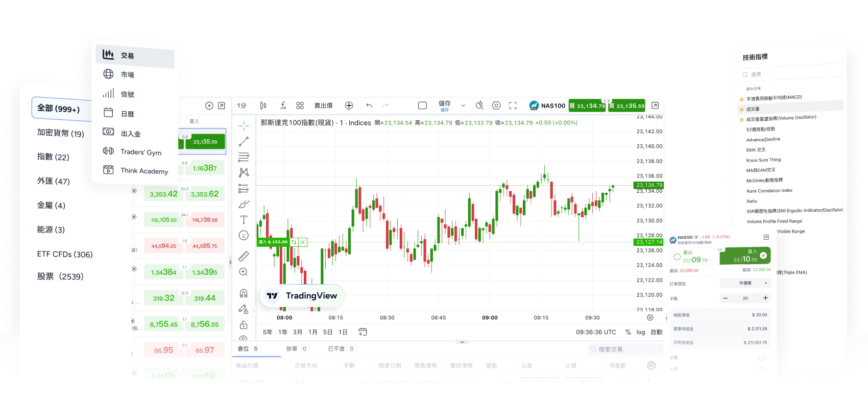Select the Crypto (19) category
Viewport: 868px width, 408px height.
pos(60,133)
